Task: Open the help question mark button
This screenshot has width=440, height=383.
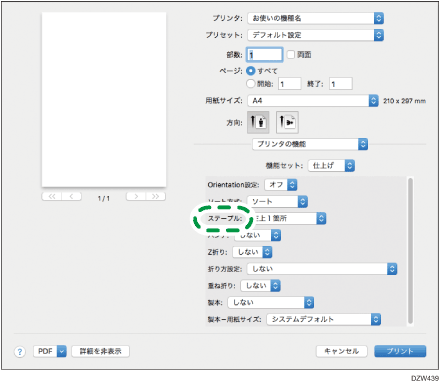Action: pos(20,351)
